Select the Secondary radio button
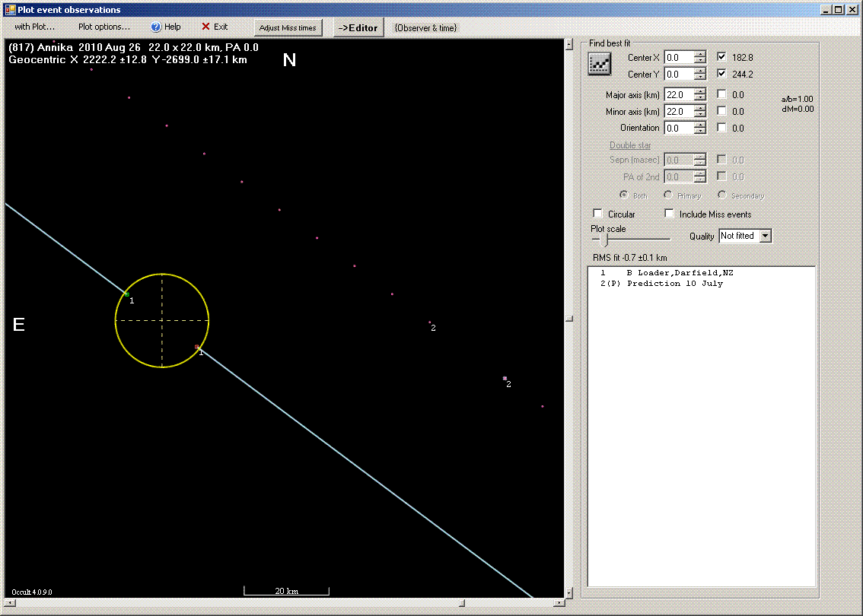 pos(721,195)
